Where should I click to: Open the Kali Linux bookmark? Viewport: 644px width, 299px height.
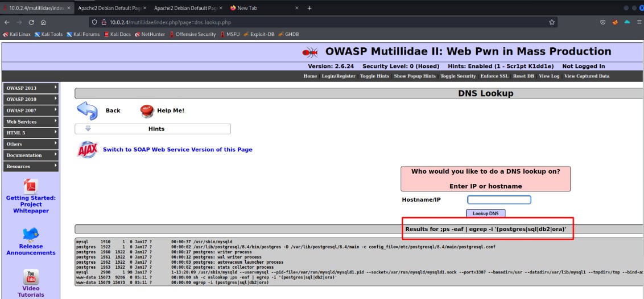click(x=16, y=34)
